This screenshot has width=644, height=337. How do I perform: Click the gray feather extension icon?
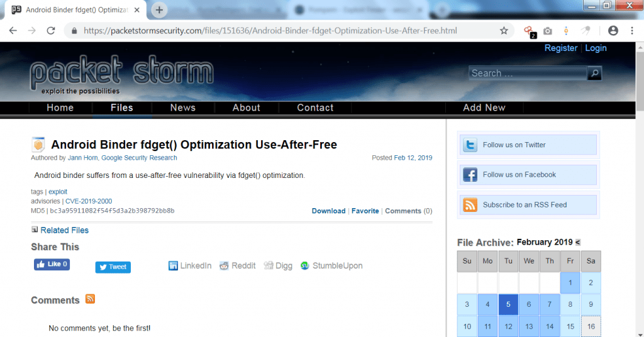[x=586, y=31]
